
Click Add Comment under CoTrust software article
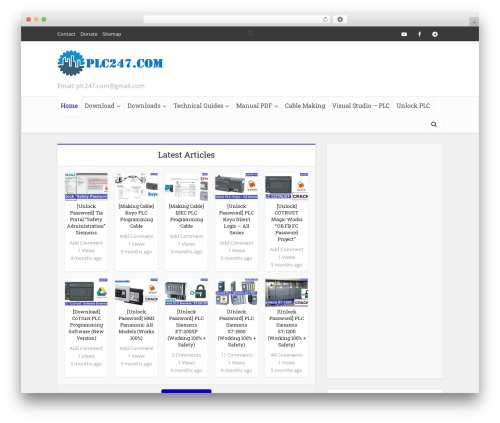pyautogui.click(x=86, y=348)
